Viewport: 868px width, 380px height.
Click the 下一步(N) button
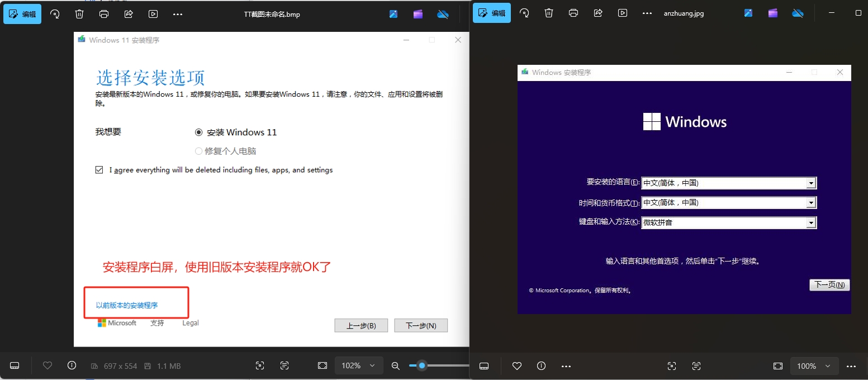pyautogui.click(x=421, y=325)
